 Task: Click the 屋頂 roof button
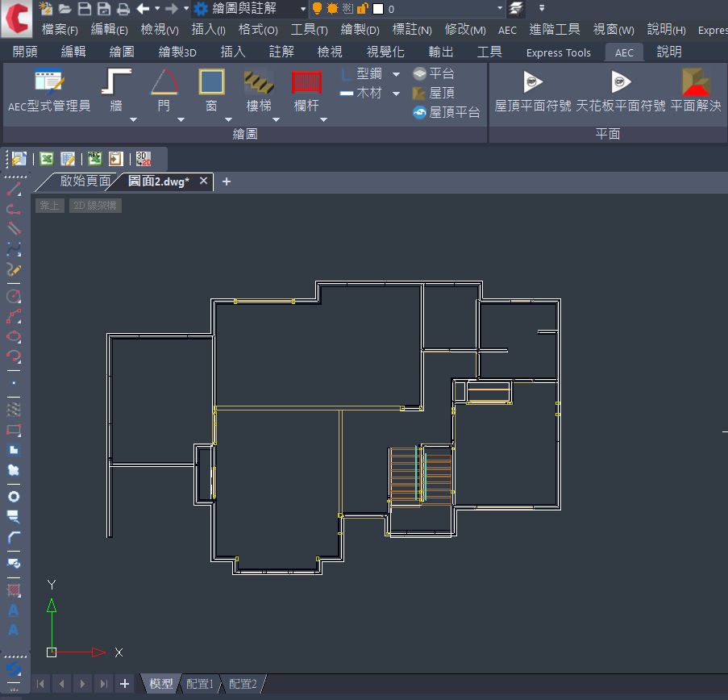click(x=437, y=92)
